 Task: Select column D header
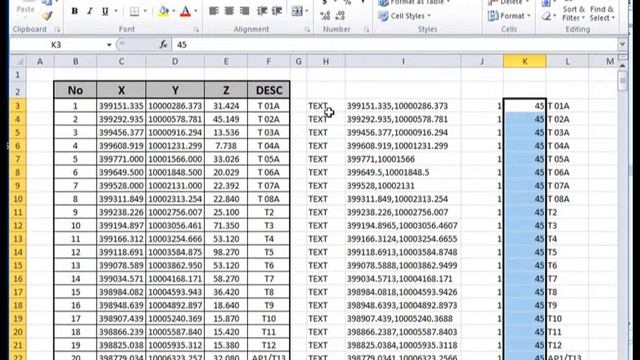(175, 62)
